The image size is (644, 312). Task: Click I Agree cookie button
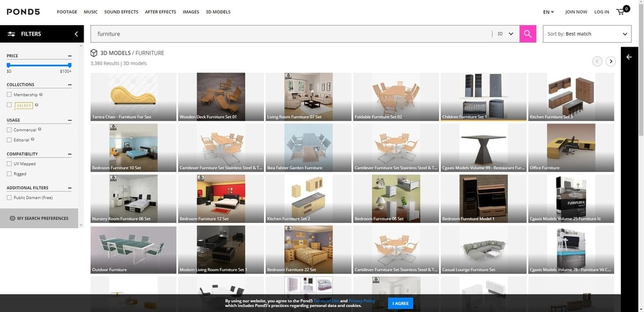(x=400, y=303)
